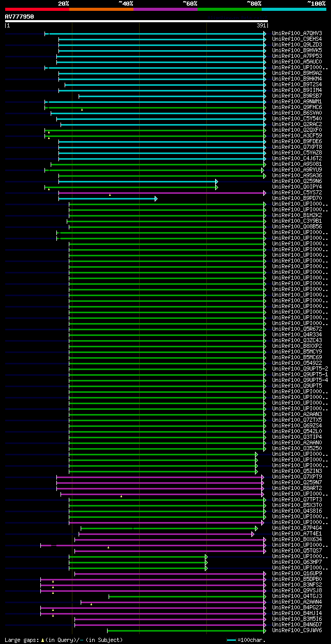This screenshot has width=331, height=644.
Task: Select the UniRef100_B5MC69 label
Action: point(297,357)
